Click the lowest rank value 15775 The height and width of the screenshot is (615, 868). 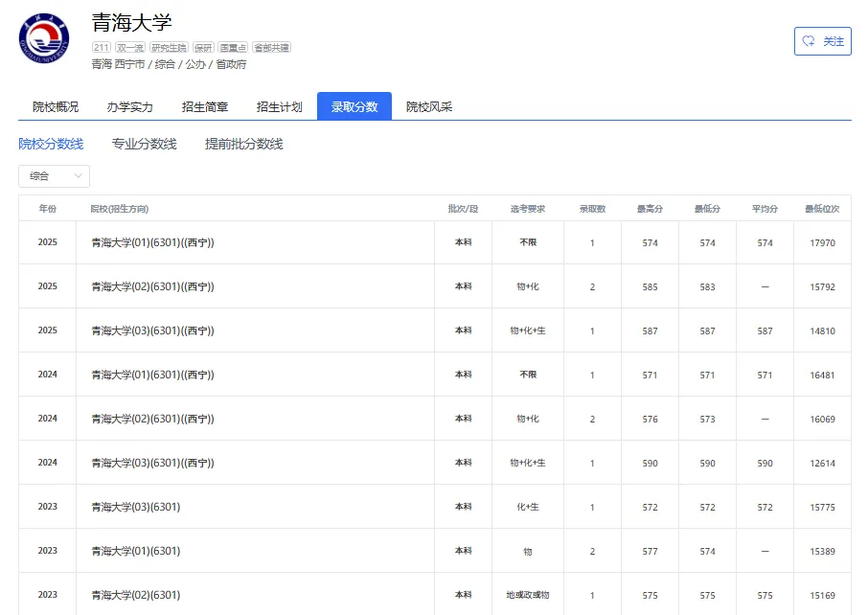click(x=823, y=508)
